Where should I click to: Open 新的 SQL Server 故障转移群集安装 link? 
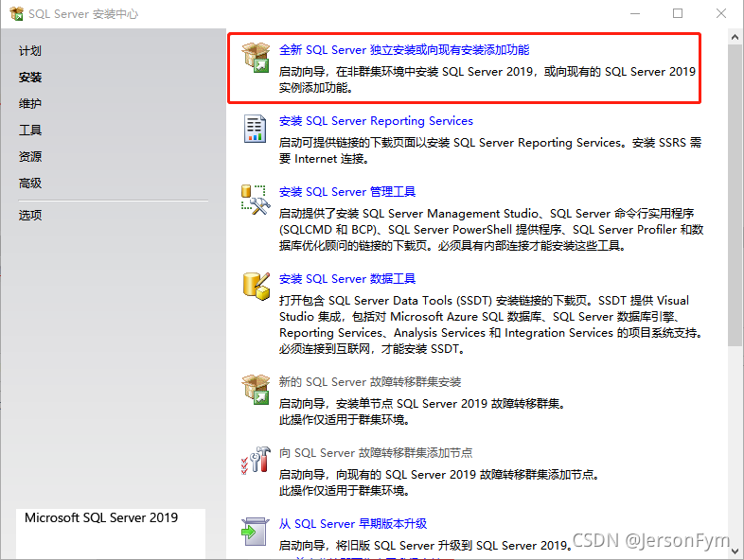point(369,382)
